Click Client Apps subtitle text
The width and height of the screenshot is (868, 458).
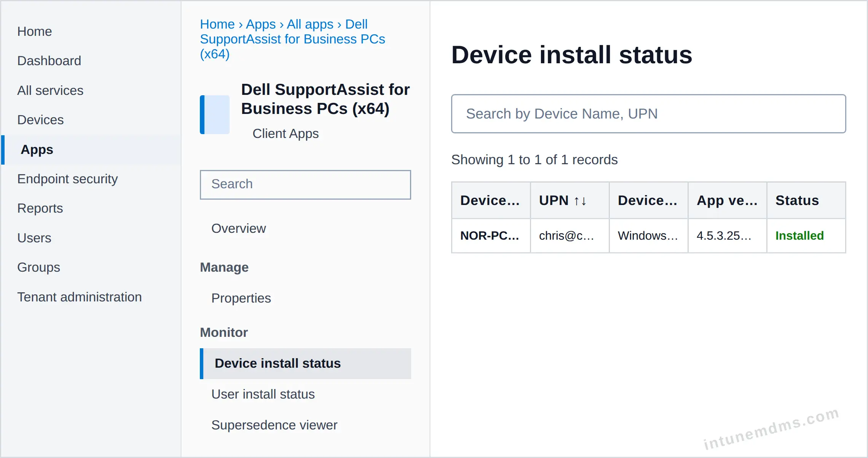286,133
